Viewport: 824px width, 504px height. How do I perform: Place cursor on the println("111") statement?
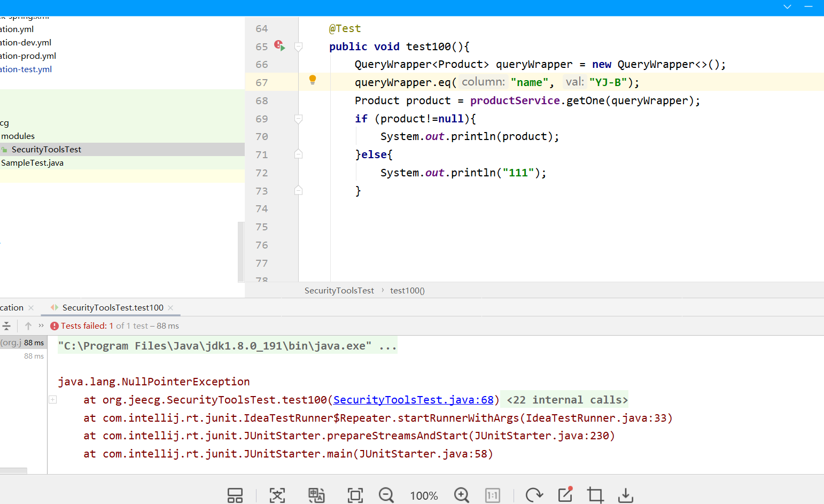tap(463, 173)
